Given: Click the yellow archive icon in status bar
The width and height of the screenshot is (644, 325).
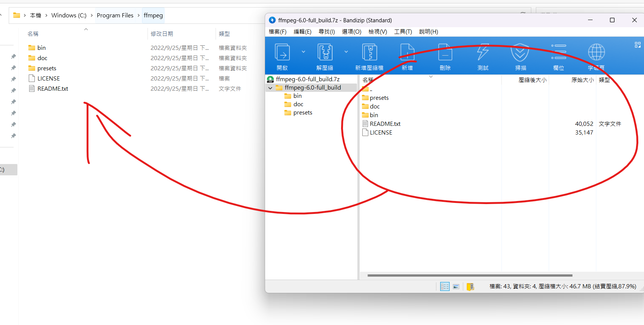Looking at the screenshot, I should coord(470,287).
